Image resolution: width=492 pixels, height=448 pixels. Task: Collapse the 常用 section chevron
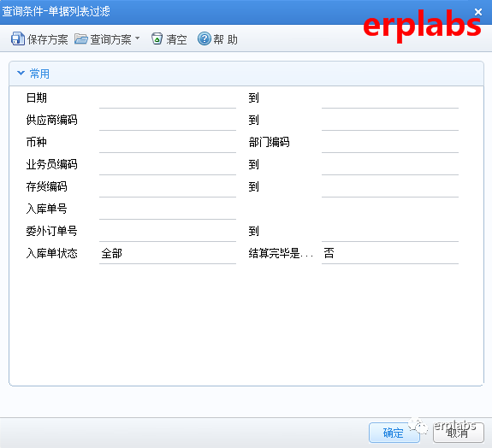[x=21, y=73]
